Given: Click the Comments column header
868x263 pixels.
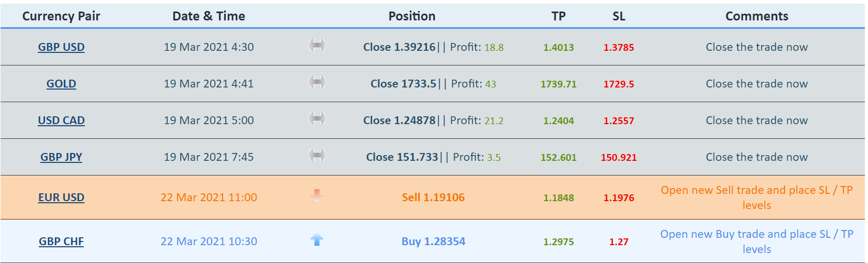Looking at the screenshot, I should (756, 16).
